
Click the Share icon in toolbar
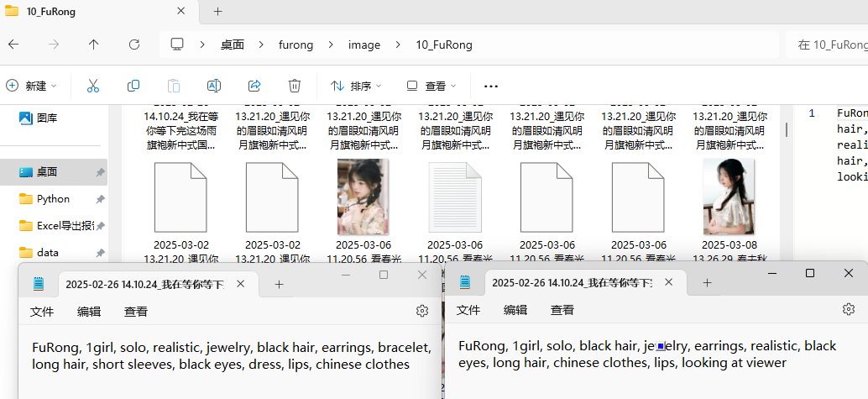[254, 86]
